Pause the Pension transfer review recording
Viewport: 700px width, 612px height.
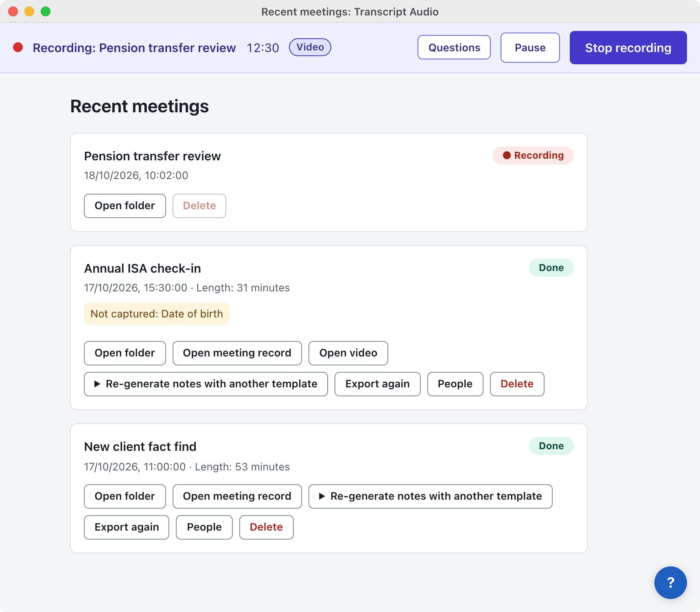pyautogui.click(x=530, y=48)
